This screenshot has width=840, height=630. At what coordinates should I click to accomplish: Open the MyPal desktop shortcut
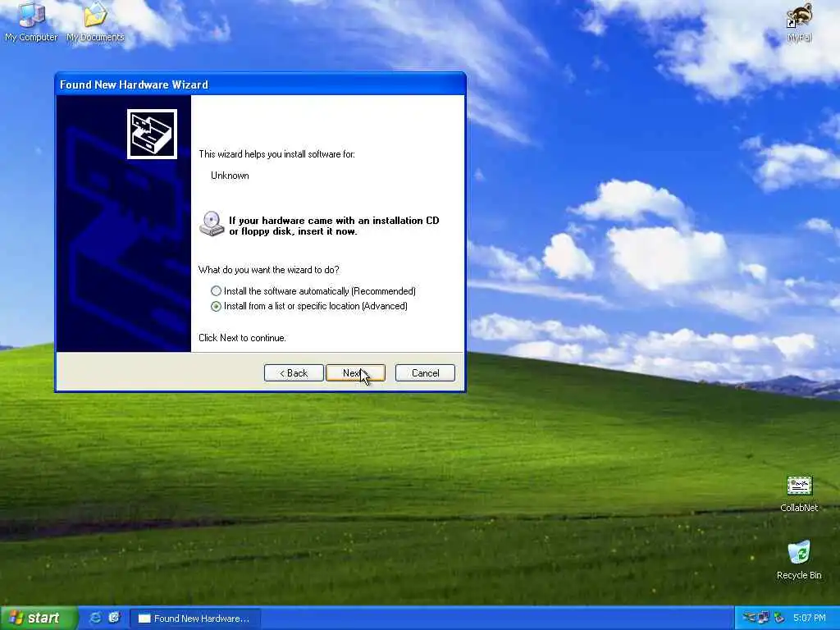pyautogui.click(x=799, y=22)
